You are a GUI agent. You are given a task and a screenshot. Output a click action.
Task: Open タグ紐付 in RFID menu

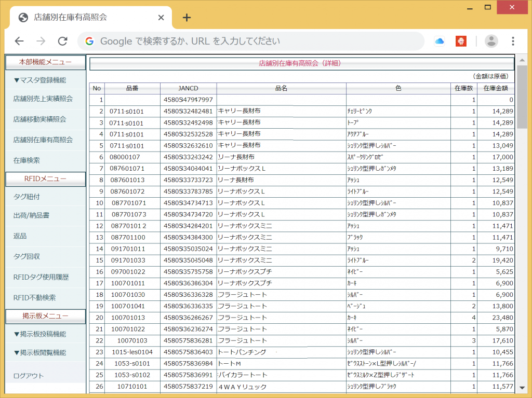[x=26, y=197]
